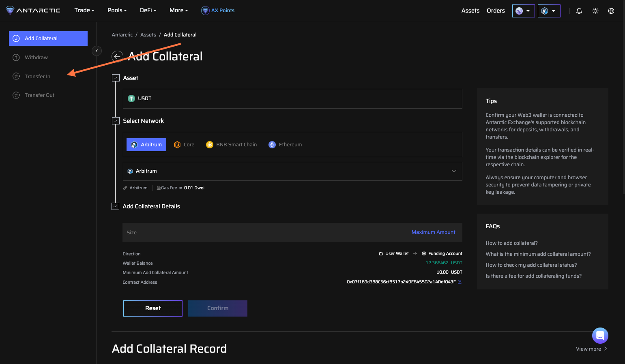Open the Assets breadcrumb link
Screen dimensions: 625x364
tap(148, 35)
